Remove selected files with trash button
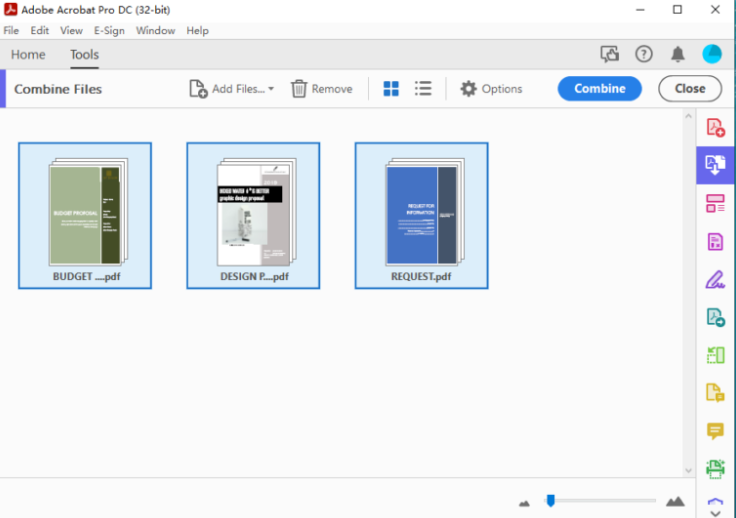Viewport: 736px width, 518px height. (322, 89)
